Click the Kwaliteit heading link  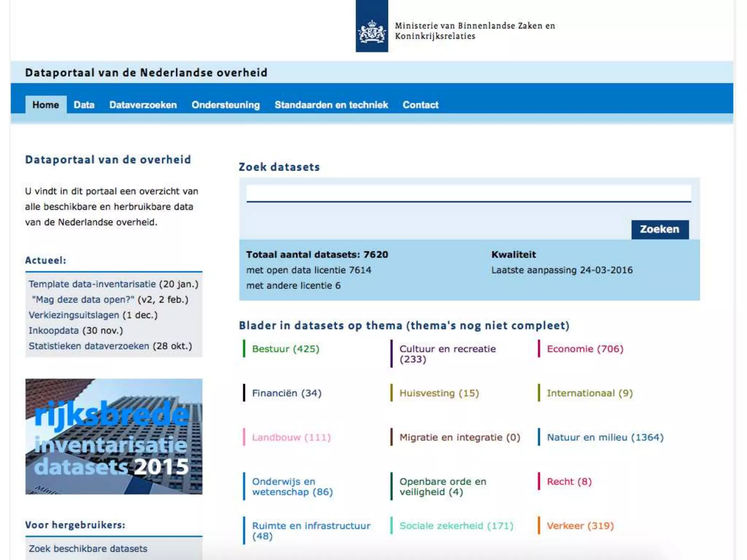513,254
